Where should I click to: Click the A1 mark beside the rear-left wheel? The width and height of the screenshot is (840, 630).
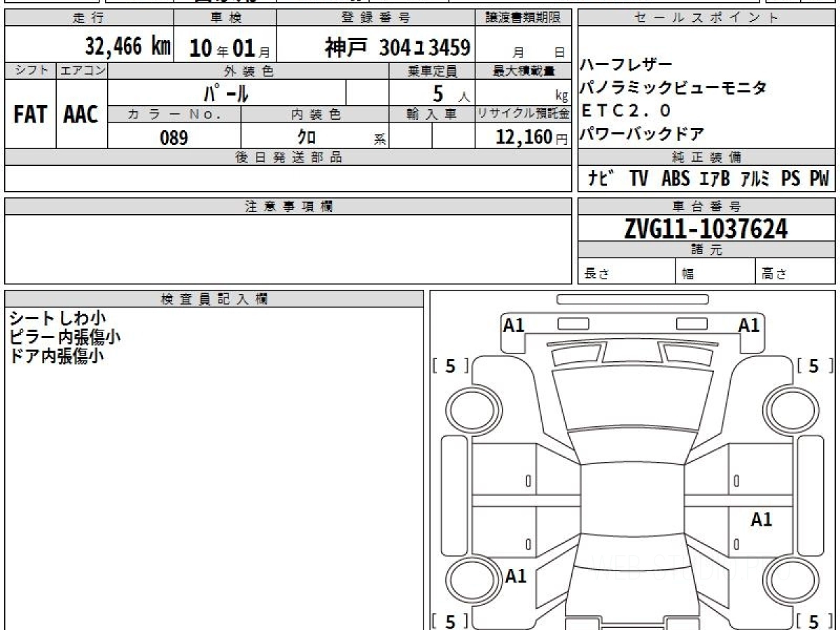coord(516,576)
